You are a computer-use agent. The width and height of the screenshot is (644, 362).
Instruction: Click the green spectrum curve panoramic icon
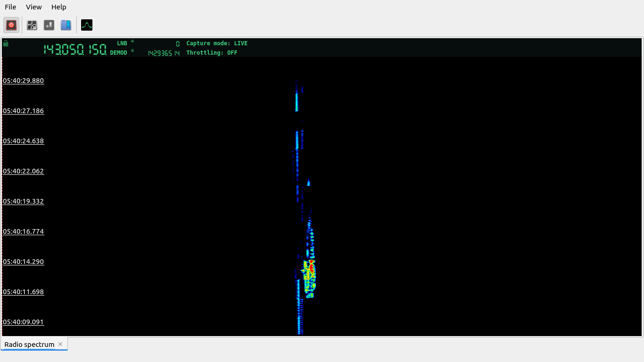point(87,25)
